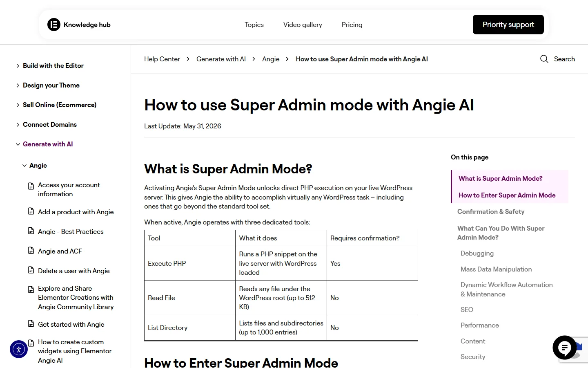Click document icon beside Angie and ACF
This screenshot has width=588, height=368.
click(31, 250)
